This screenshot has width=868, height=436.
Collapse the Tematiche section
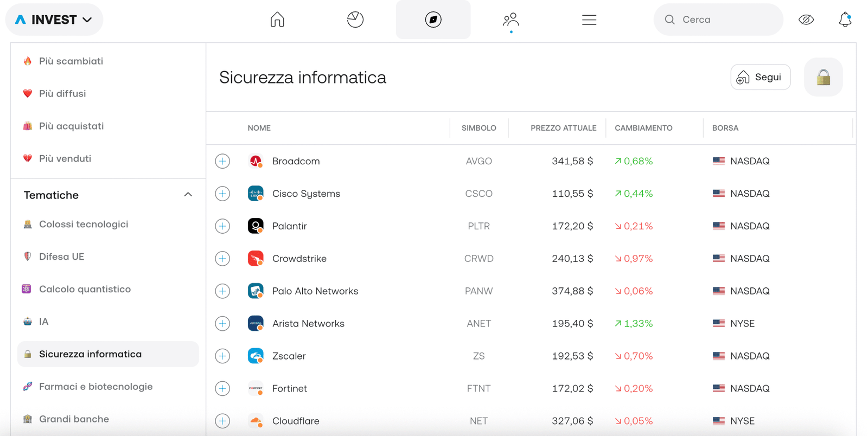[x=188, y=195]
